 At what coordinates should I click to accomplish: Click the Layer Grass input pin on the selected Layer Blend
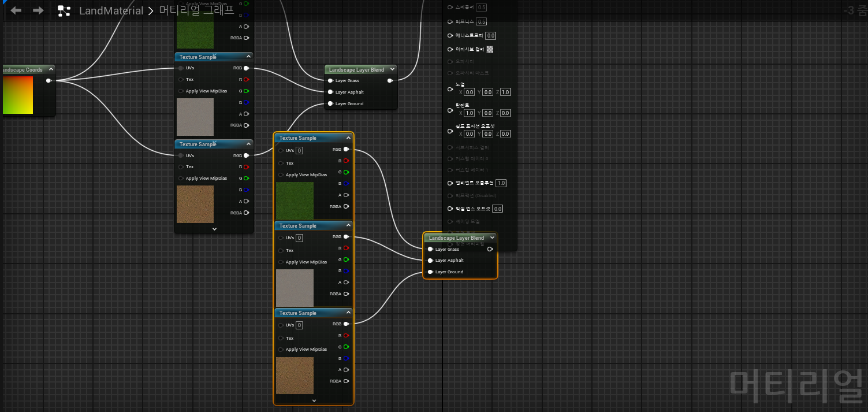point(430,249)
